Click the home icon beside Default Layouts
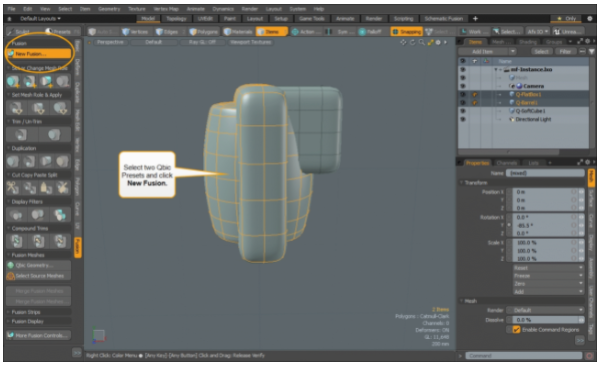 coord(9,19)
